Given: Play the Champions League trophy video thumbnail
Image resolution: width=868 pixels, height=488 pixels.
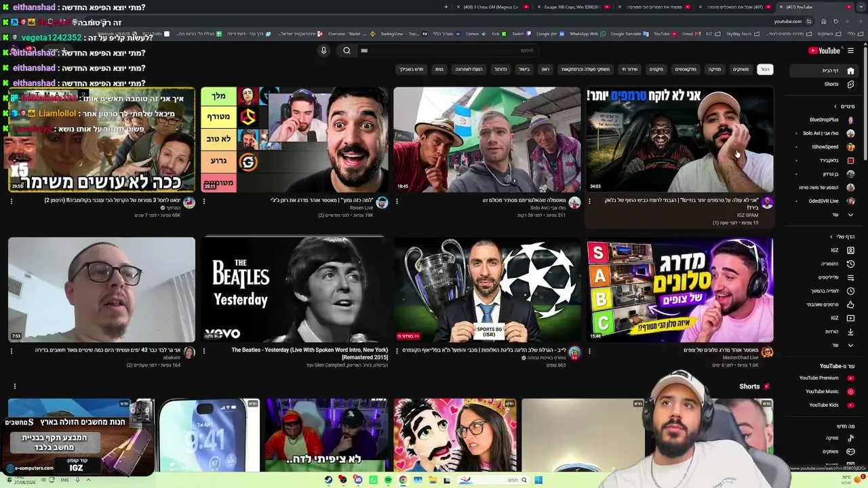Looking at the screenshot, I should [487, 289].
